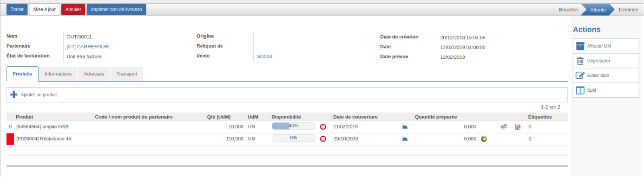
Task: Click red warning icon on amplie GSB row
Action: [x=323, y=126]
